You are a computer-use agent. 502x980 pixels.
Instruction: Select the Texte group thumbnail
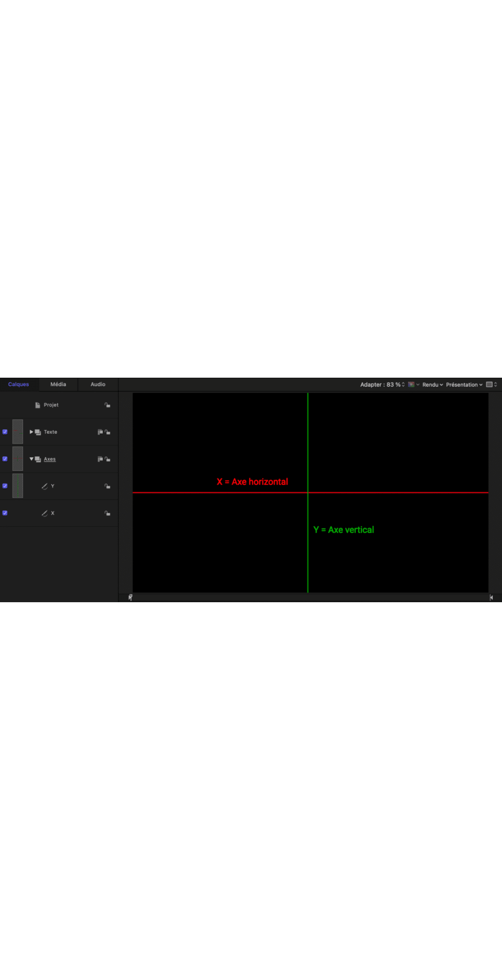coord(18,432)
